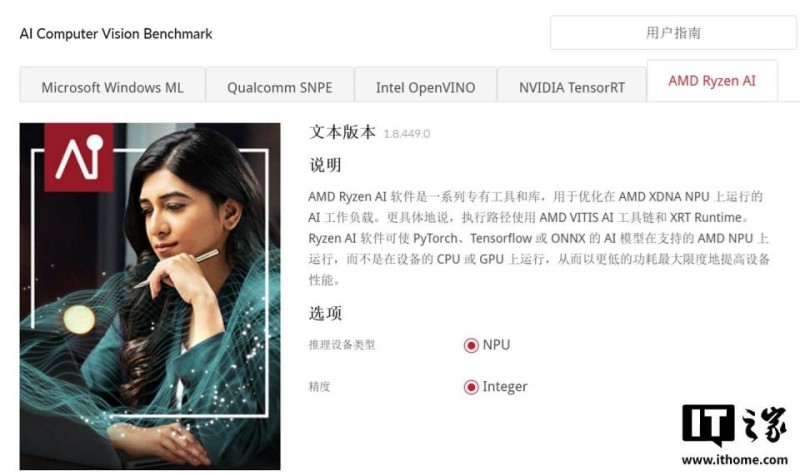Select the NPU inference device radio button

click(x=470, y=345)
